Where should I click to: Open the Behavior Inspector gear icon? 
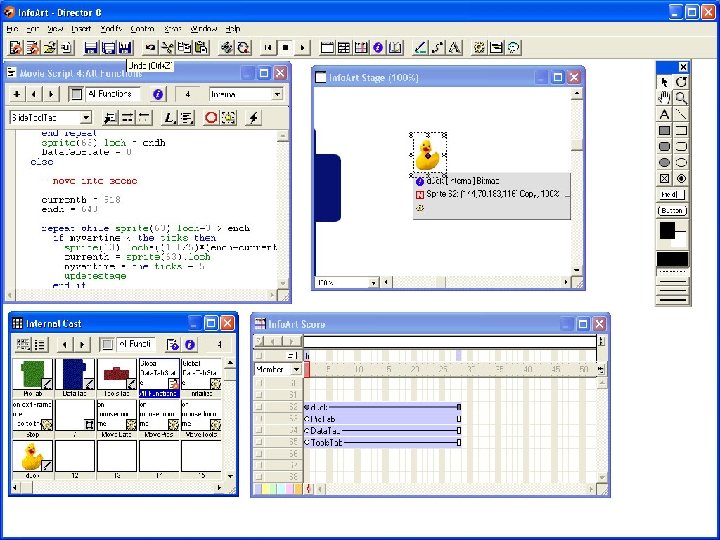(x=479, y=47)
